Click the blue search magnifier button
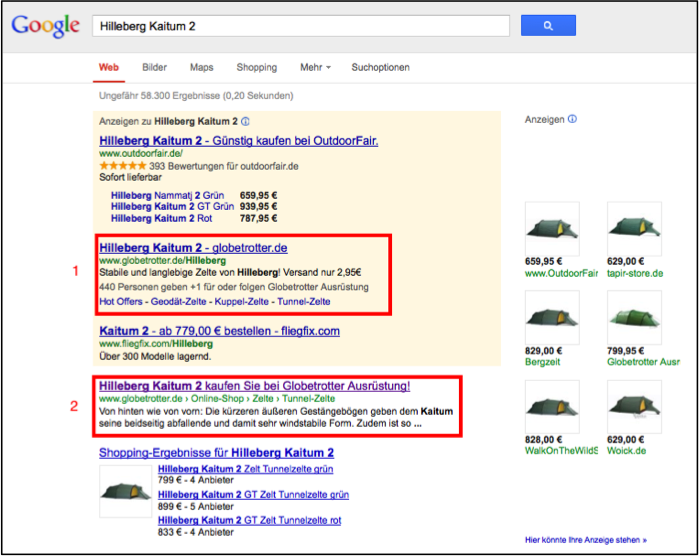Image resolution: width=699 pixels, height=556 pixels. click(548, 26)
